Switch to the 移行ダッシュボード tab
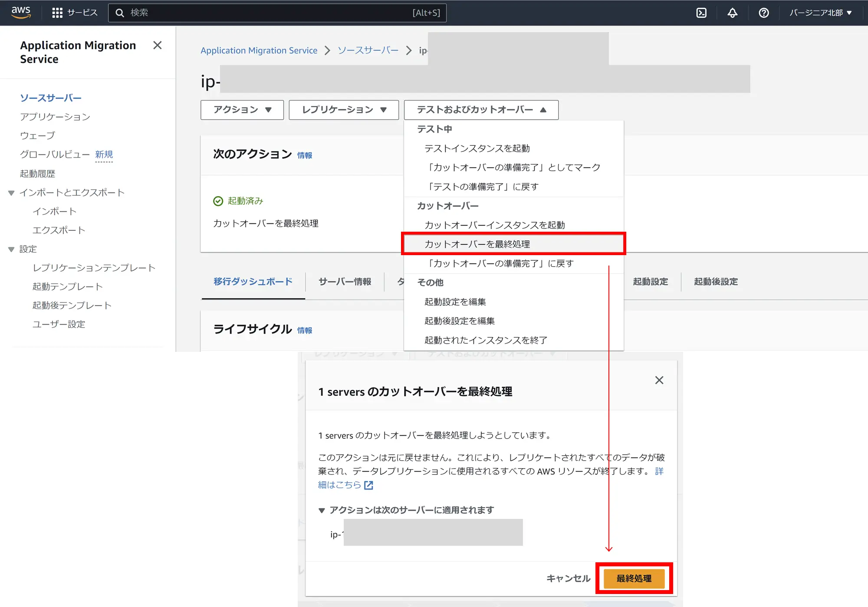This screenshot has height=607, width=868. click(x=253, y=282)
